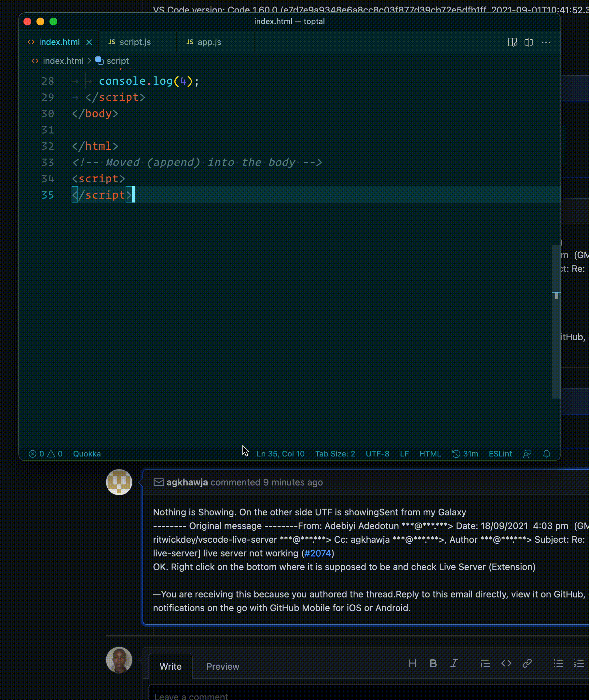Click your profile avatar beside comment box
This screenshot has height=700, width=589.
click(x=119, y=660)
